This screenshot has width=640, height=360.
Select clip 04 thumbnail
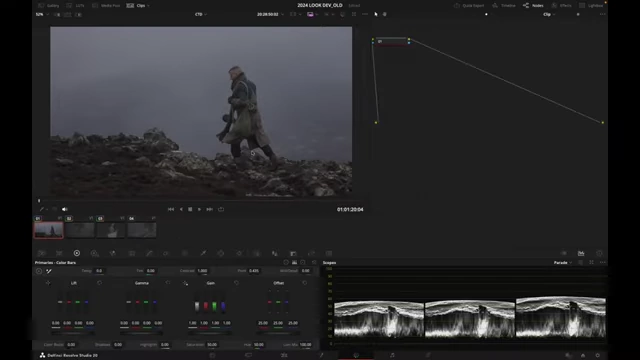(x=142, y=230)
